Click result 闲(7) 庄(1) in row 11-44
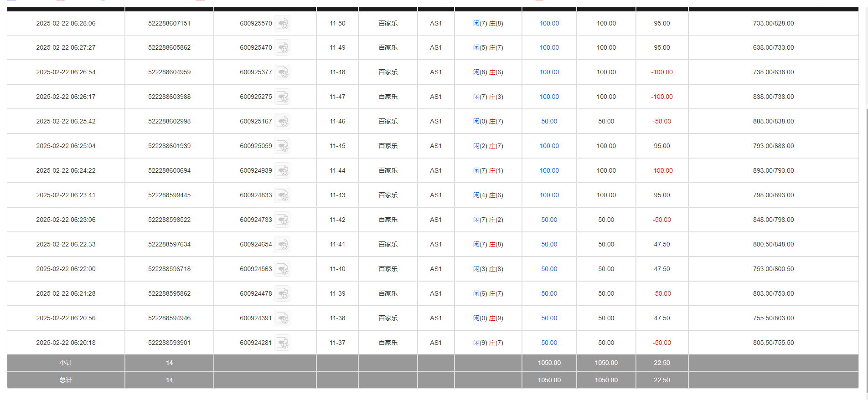Viewport: 868px width, 400px height. (x=488, y=171)
